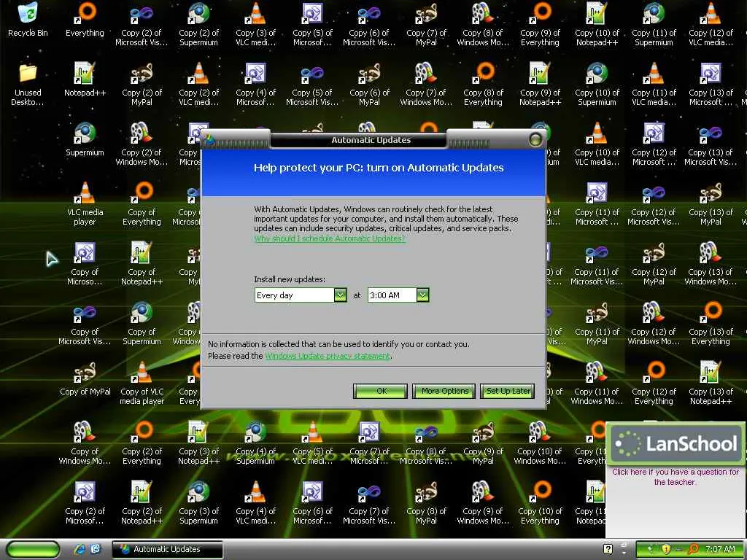Select the Copy of Notepad++ shortcut
Screen dimensions: 747x560
click(x=142, y=263)
